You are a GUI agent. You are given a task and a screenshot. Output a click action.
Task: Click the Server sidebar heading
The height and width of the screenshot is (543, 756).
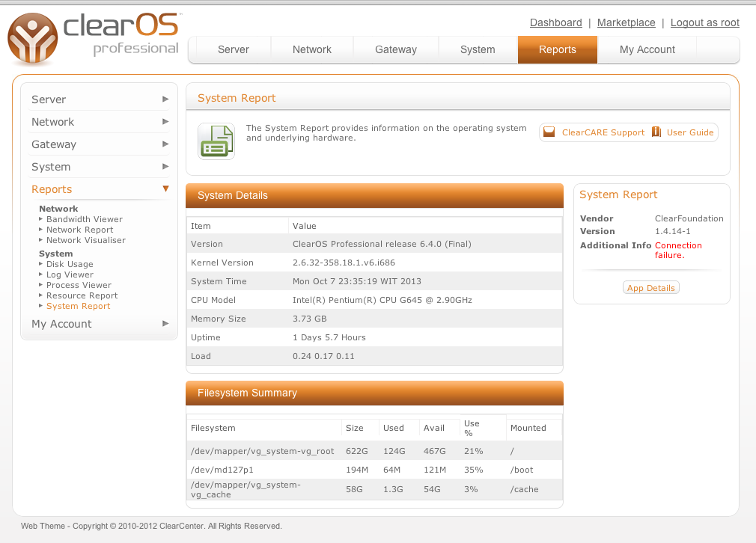pos(49,99)
